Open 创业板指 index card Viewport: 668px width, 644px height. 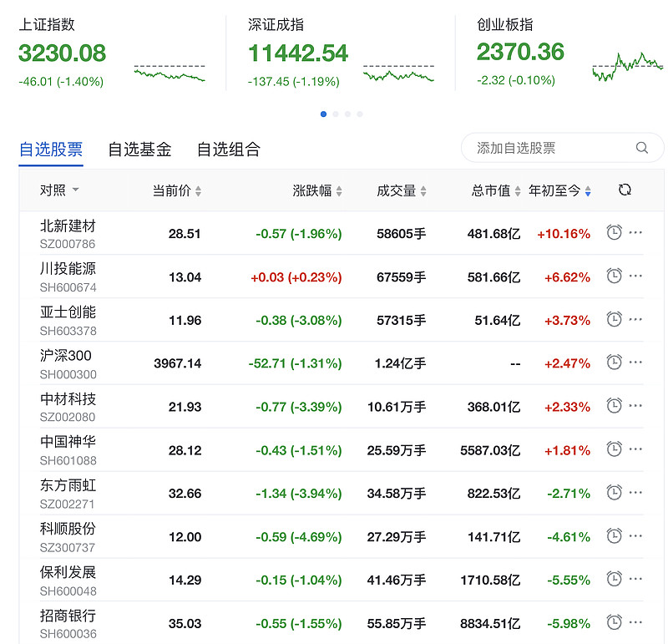pyautogui.click(x=570, y=52)
